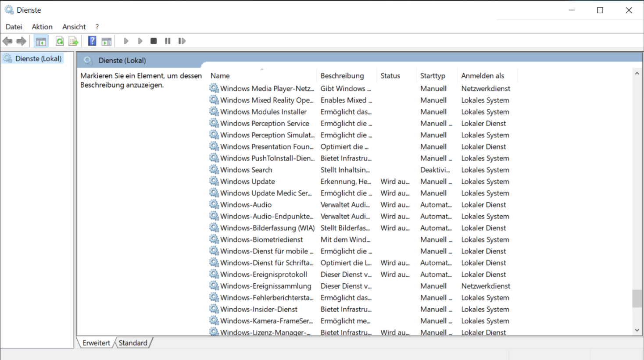This screenshot has height=360, width=644.
Task: Open the ? help menu
Action: [x=97, y=27]
